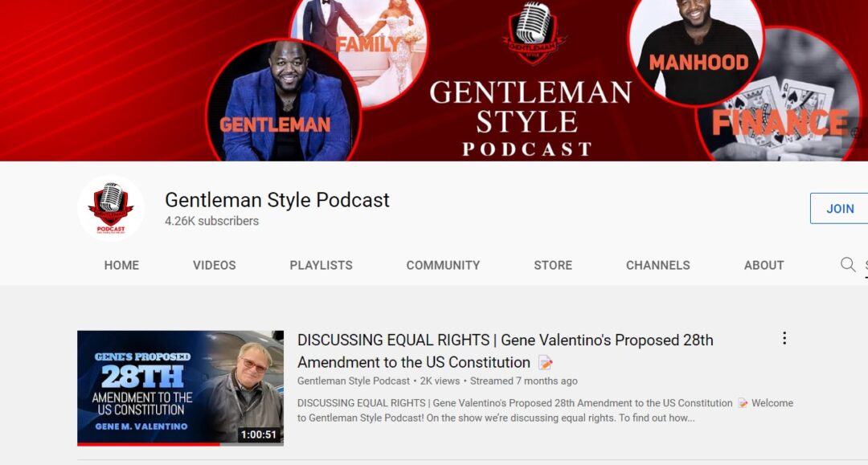Go to the COMMUNITY tab

pyautogui.click(x=443, y=265)
